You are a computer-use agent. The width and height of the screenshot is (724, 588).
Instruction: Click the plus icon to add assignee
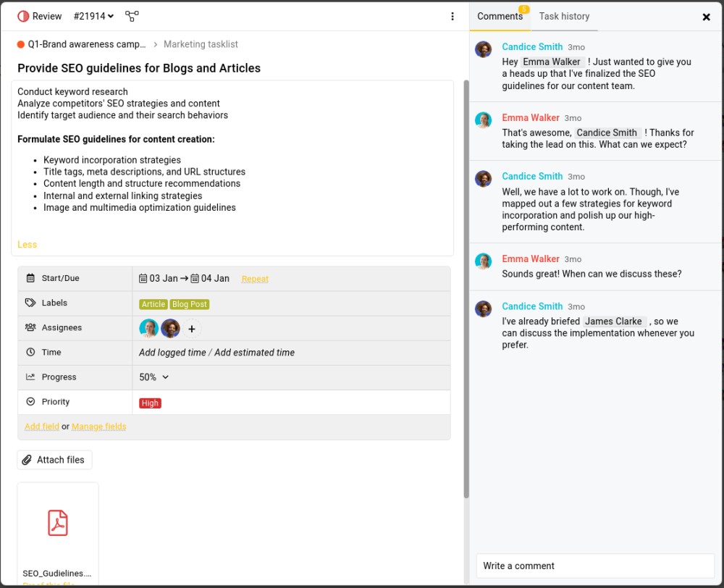[x=192, y=329]
